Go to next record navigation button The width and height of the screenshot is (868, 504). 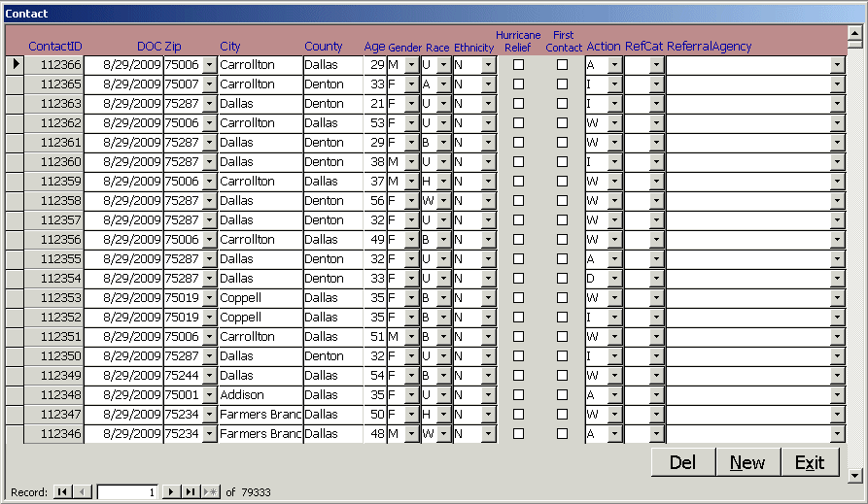coord(171,491)
